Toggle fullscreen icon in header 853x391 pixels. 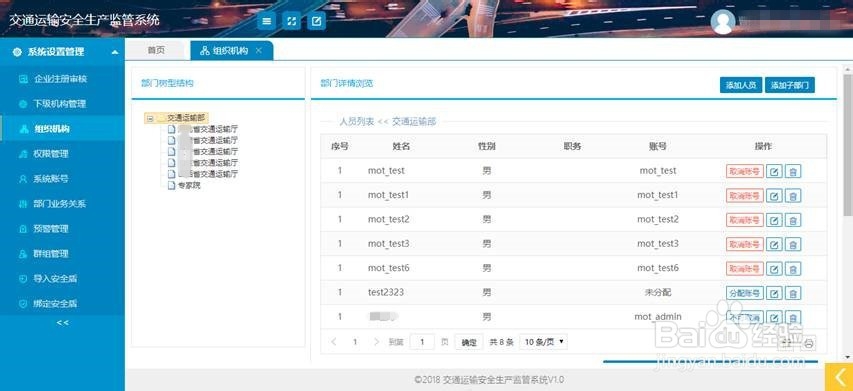click(x=292, y=21)
